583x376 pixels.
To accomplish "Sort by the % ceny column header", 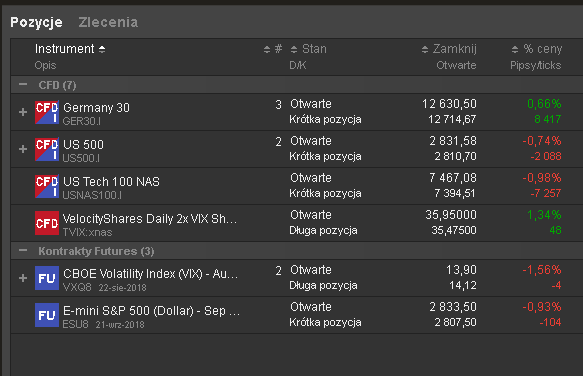I will [x=537, y=49].
